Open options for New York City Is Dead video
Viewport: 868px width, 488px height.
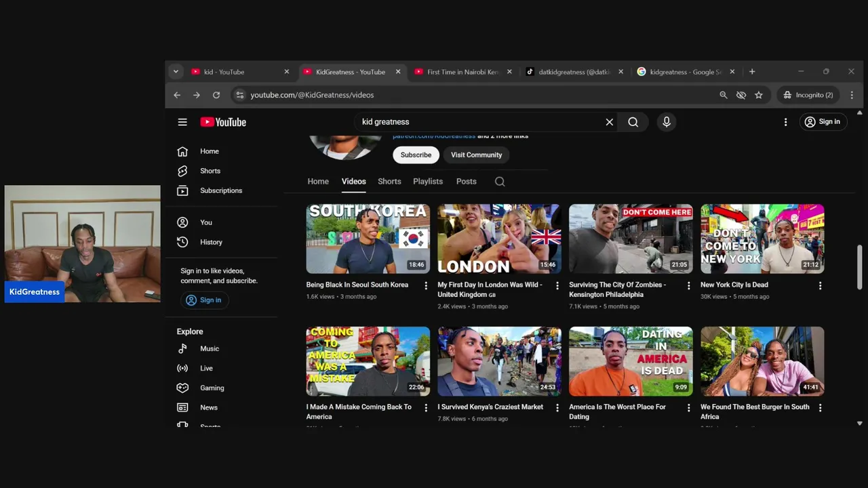[x=820, y=285]
